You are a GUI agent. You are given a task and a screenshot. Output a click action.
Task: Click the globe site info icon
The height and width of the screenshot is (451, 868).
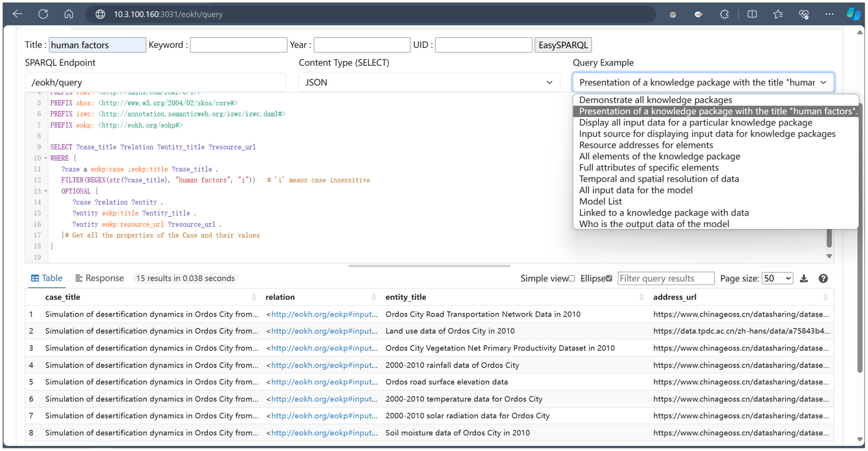[x=100, y=14]
